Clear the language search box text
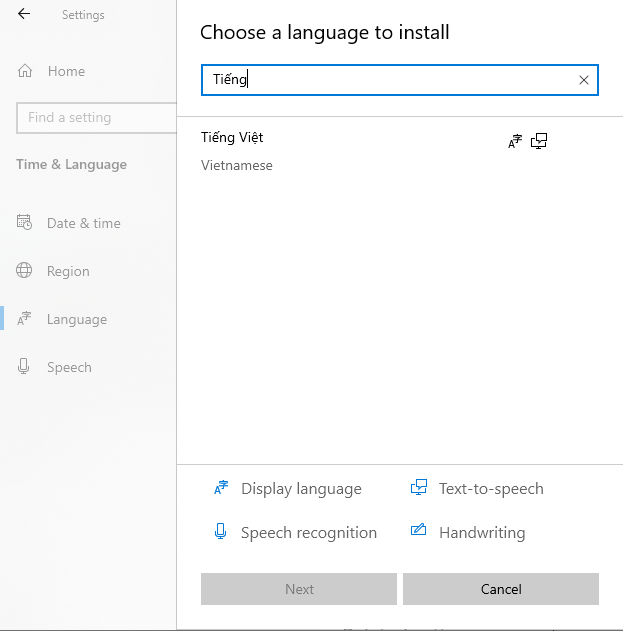The width and height of the screenshot is (623, 631). tap(584, 80)
